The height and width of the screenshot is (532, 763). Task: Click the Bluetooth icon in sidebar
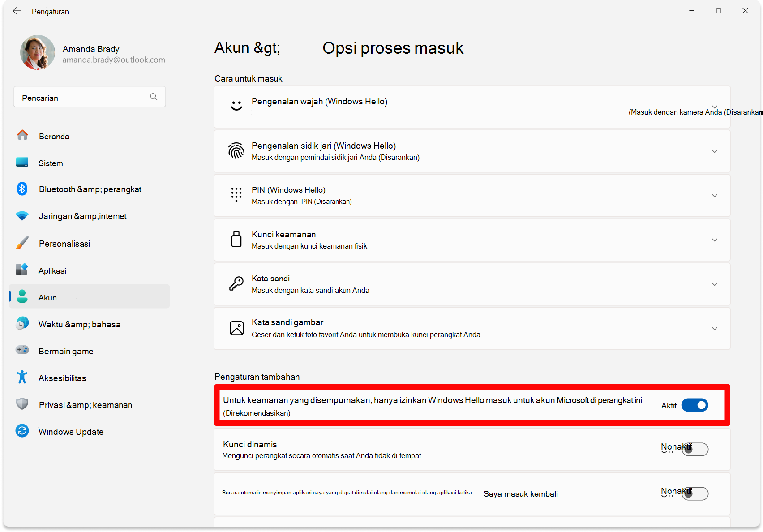[x=22, y=189]
